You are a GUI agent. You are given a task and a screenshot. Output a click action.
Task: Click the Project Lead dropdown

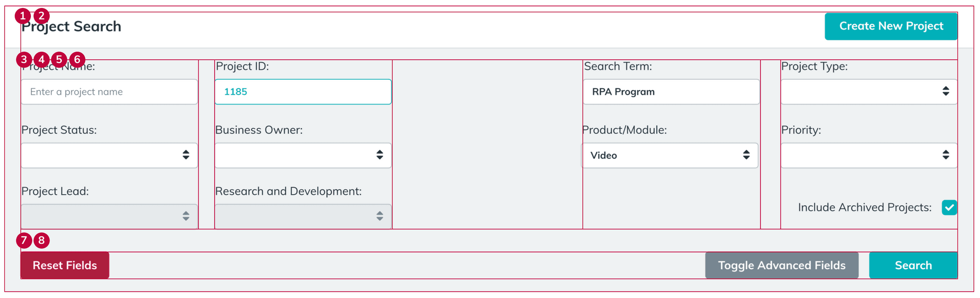coord(109,216)
